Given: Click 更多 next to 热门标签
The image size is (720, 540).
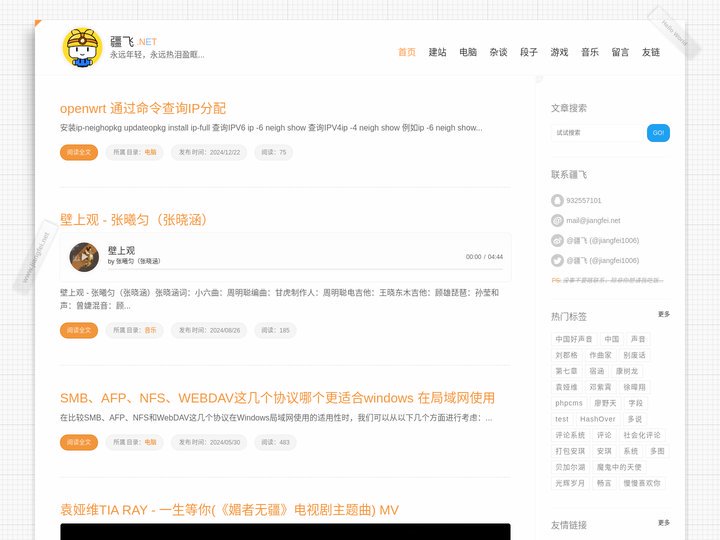Looking at the screenshot, I should (664, 314).
